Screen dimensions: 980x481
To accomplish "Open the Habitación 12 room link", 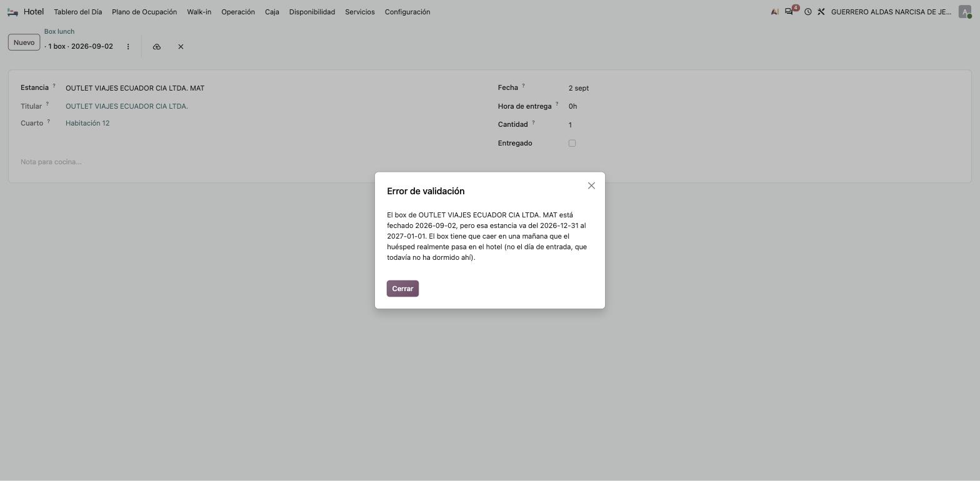I will point(87,123).
